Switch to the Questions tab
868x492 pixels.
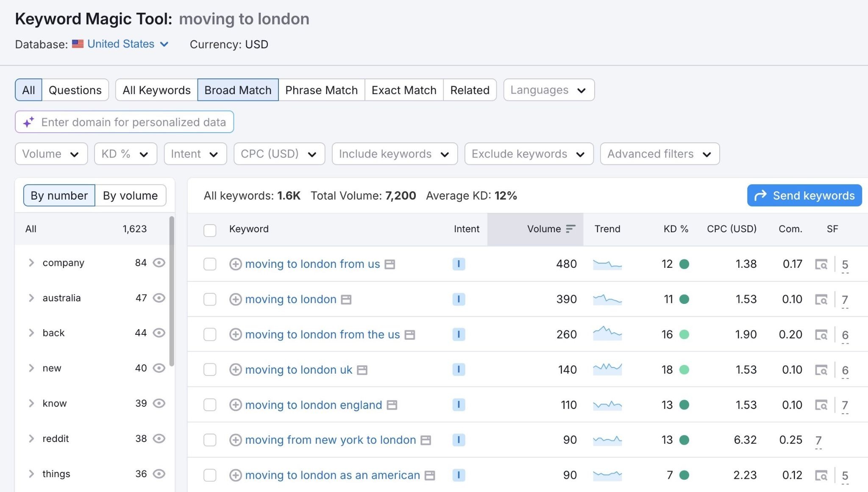coord(75,90)
